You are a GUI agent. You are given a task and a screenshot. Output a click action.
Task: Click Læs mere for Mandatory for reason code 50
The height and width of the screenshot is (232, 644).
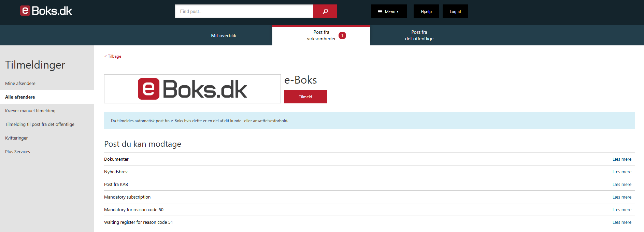click(622, 210)
